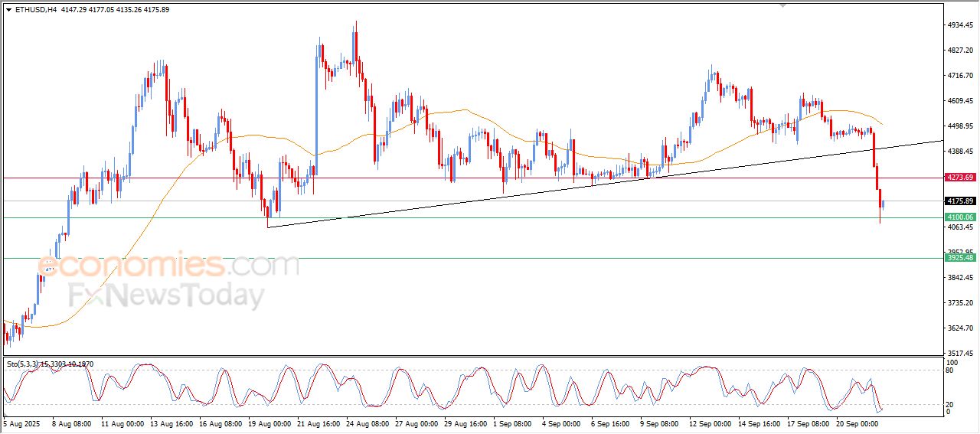This screenshot has height=434, width=980.
Task: Click the 19 Aug 00:00 time label
Action: 269,423
